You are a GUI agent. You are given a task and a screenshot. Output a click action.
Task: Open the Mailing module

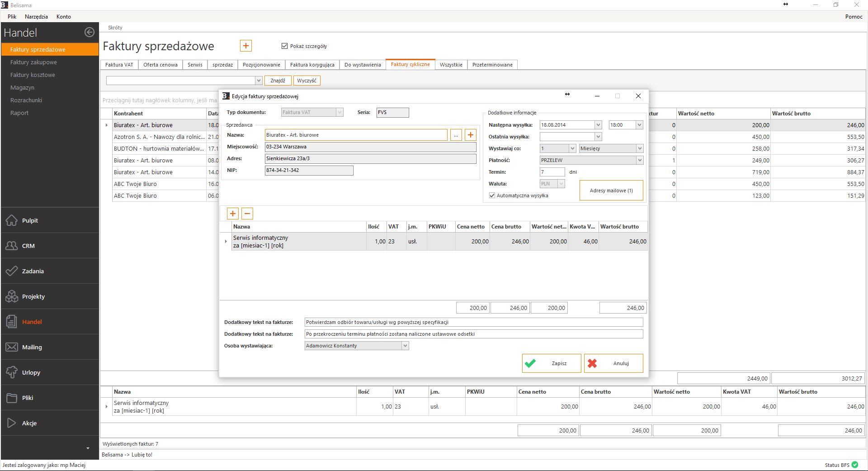coord(32,347)
